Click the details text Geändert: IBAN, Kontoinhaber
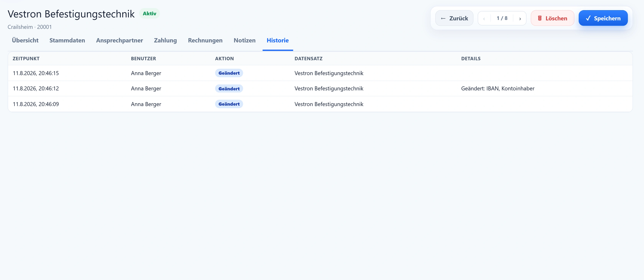This screenshot has height=280, width=644. point(498,88)
